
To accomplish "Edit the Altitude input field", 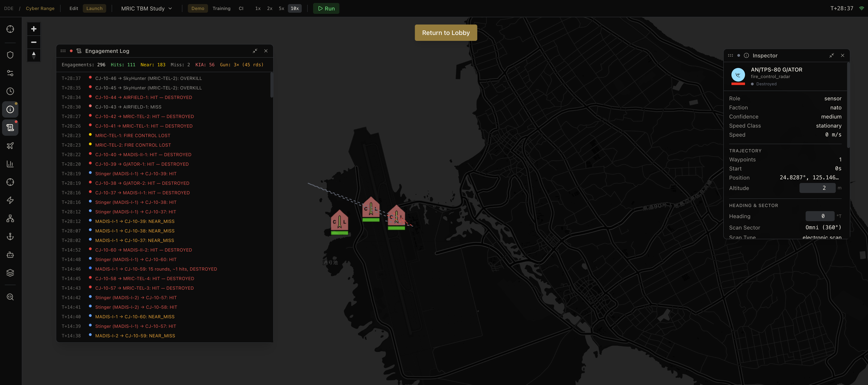I will 817,188.
